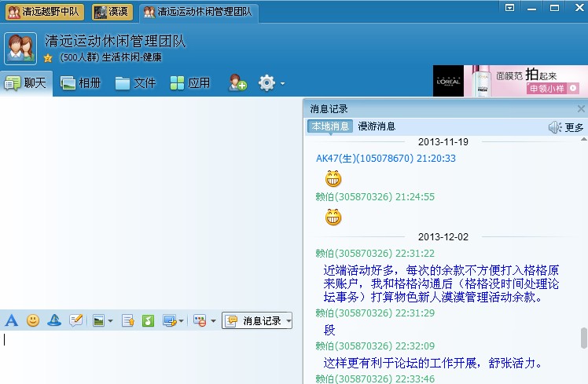
Task: Switch to the 漠漠 chat window tab
Action: 112,12
